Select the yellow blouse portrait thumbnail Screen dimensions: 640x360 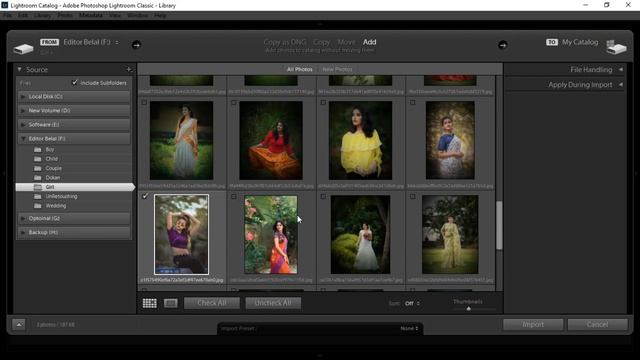click(360, 140)
